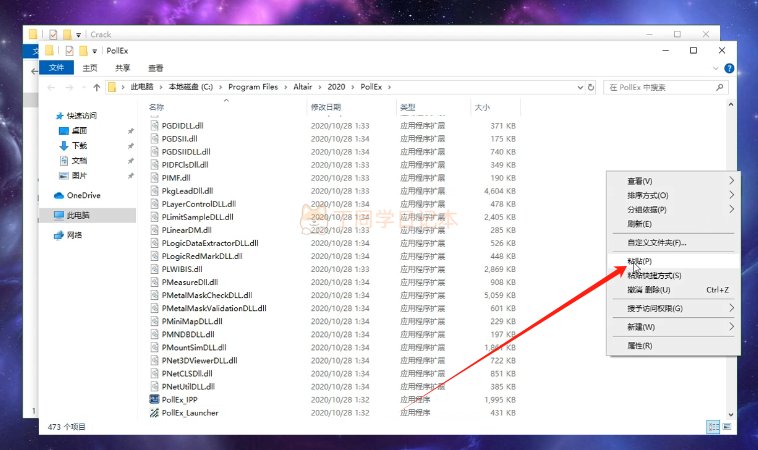Switch to details view icon in status bar

coord(713,427)
